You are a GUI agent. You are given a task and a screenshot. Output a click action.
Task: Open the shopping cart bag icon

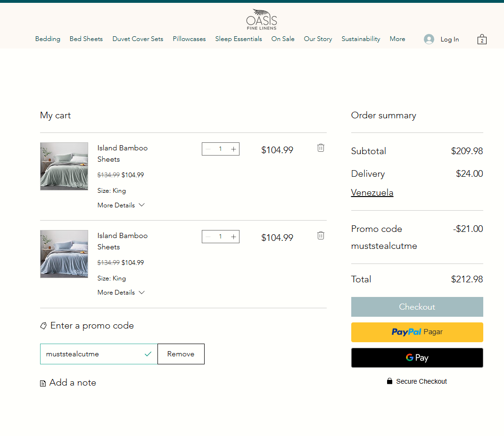[481, 39]
